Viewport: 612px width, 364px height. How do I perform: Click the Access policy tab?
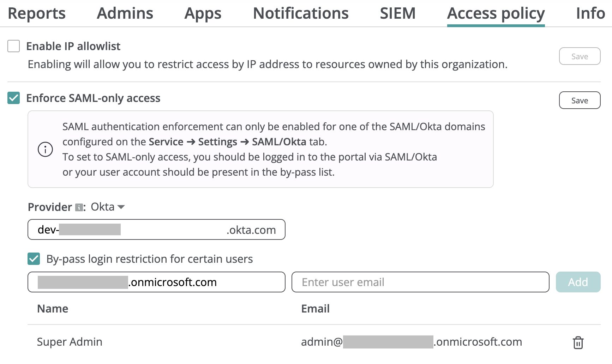point(496,13)
